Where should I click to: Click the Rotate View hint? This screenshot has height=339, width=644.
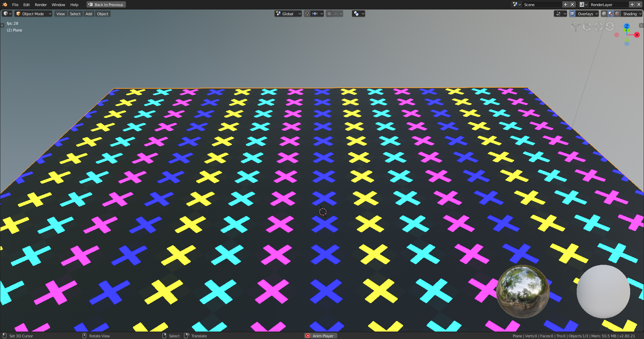pos(99,336)
